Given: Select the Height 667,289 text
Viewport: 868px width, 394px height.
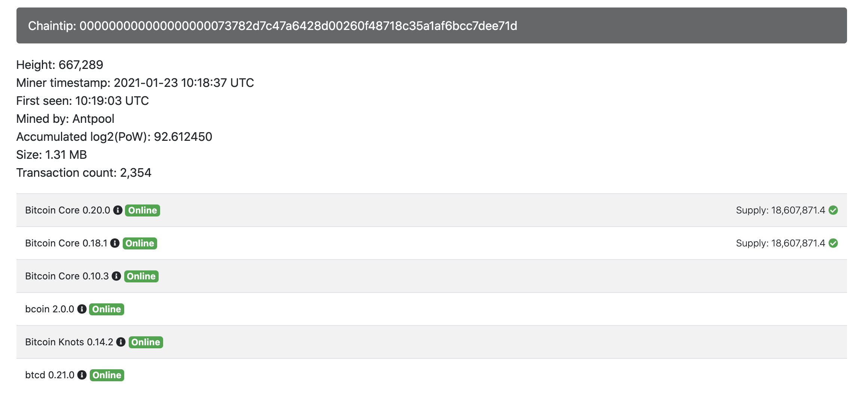Looking at the screenshot, I should (x=59, y=65).
